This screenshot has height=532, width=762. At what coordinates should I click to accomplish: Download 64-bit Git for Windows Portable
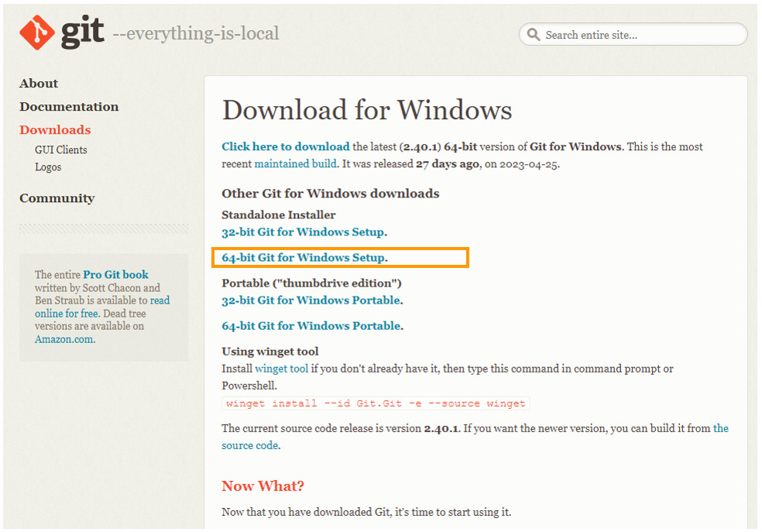point(311,326)
